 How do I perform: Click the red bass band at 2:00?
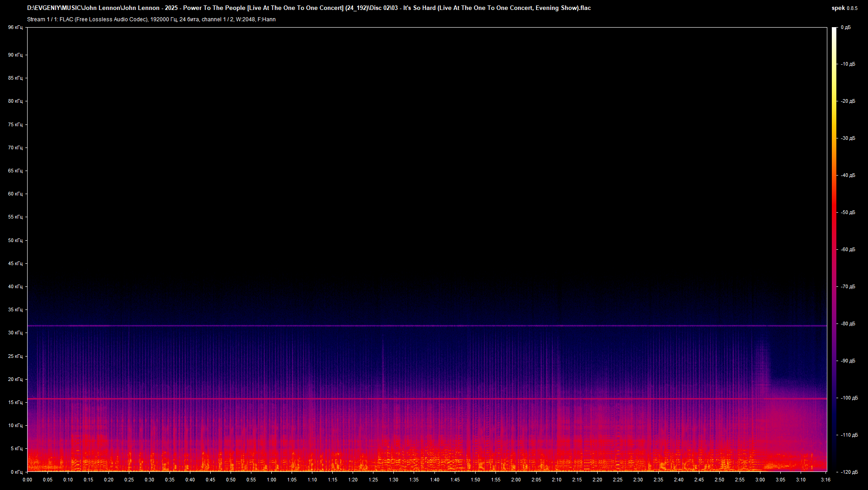515,461
